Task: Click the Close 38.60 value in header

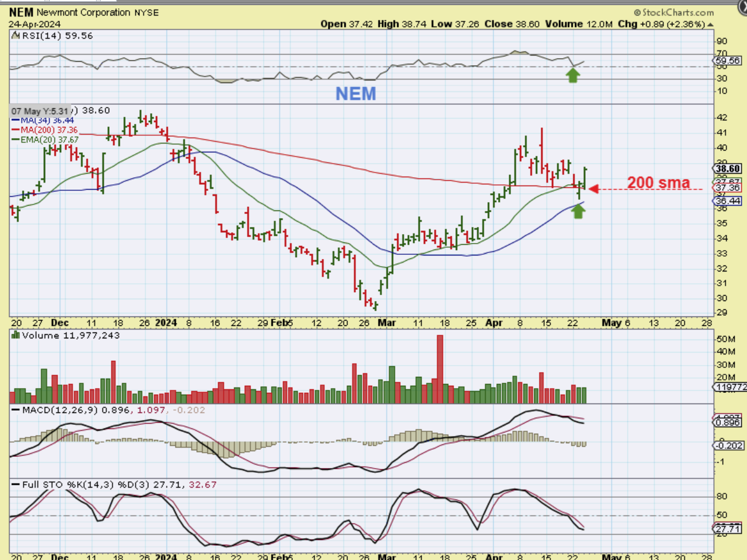Action: [x=511, y=24]
